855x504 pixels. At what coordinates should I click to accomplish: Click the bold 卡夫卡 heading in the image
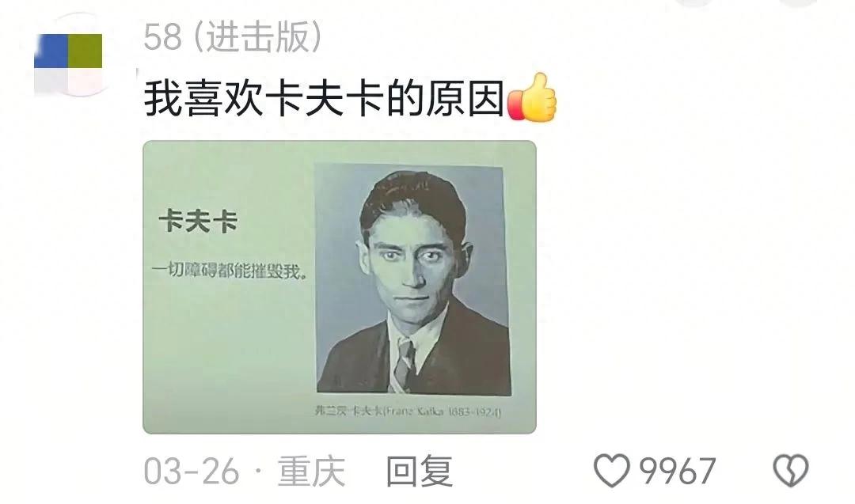pos(198,221)
